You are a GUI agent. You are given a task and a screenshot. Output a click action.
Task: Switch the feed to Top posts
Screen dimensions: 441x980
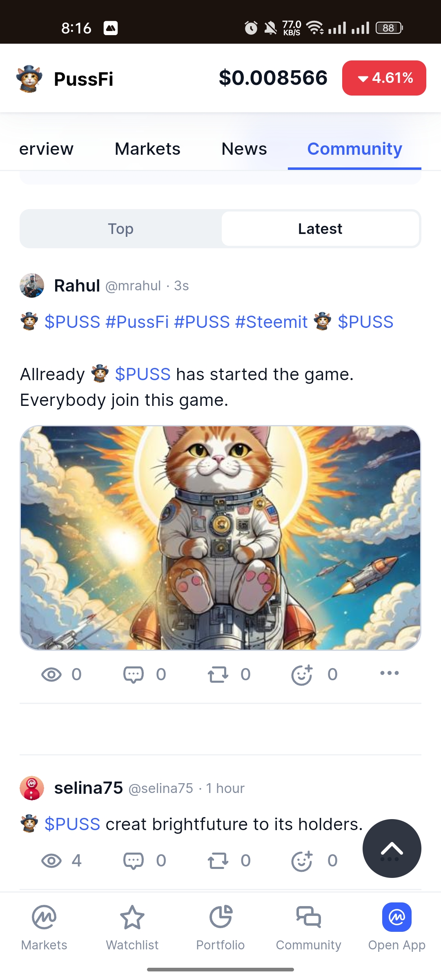tap(121, 229)
